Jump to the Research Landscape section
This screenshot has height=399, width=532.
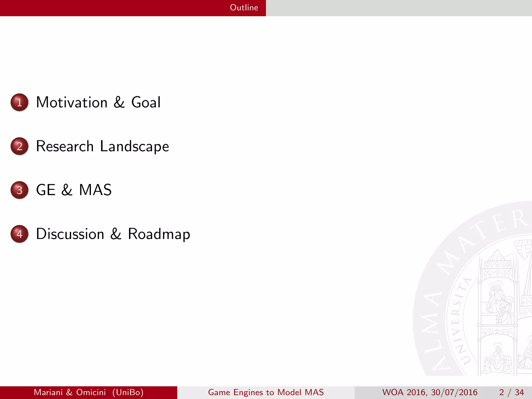tap(102, 146)
